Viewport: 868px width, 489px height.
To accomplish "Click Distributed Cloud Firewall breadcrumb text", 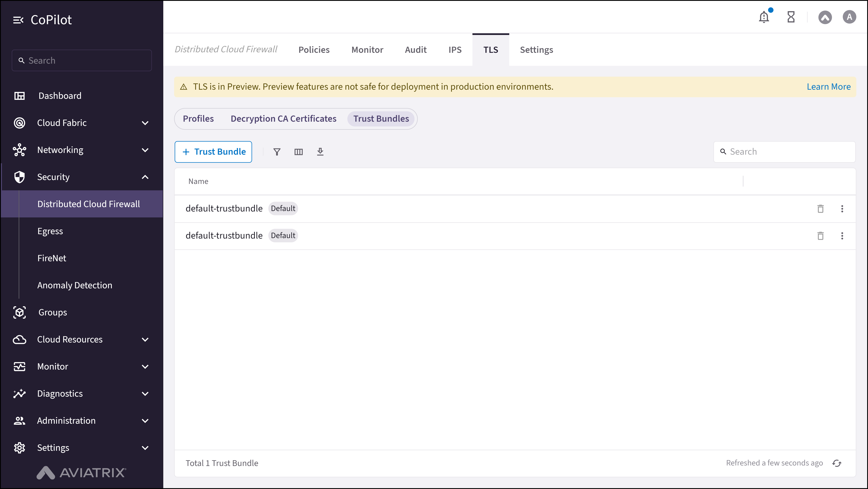I will click(x=226, y=50).
